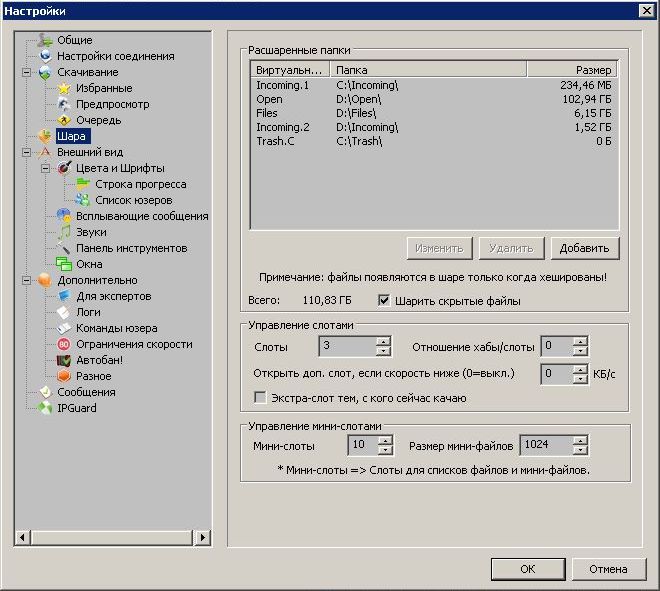Click the Логи icon

point(64,312)
